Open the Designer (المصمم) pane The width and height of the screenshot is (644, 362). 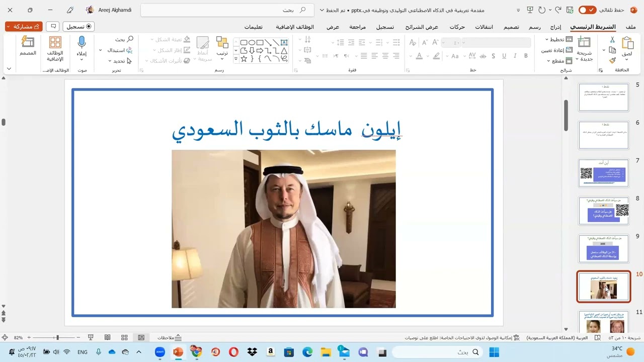28,46
